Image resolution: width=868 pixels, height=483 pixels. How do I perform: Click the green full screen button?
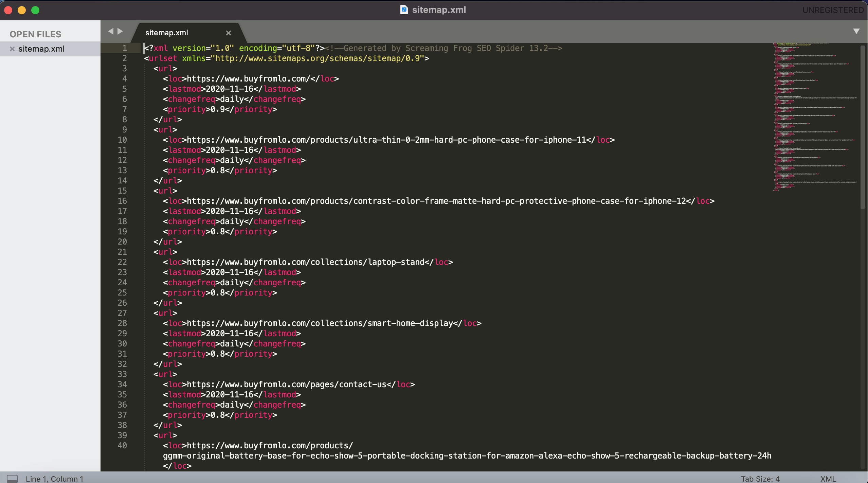[35, 10]
